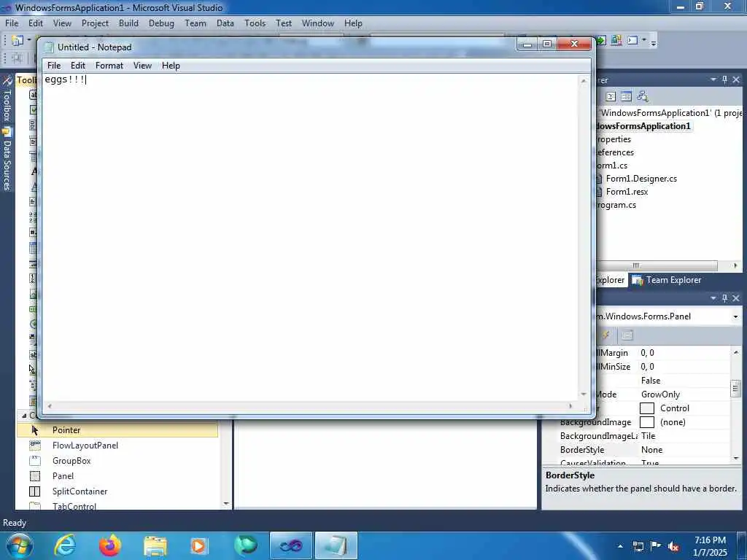Open the Toolbox side tab

click(x=7, y=100)
